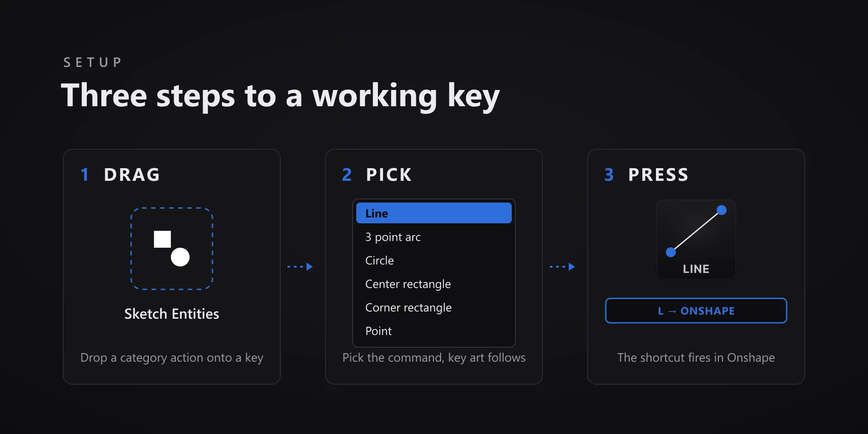The width and height of the screenshot is (868, 434).
Task: Click the lower blue endpoint of line
Action: pos(671,252)
